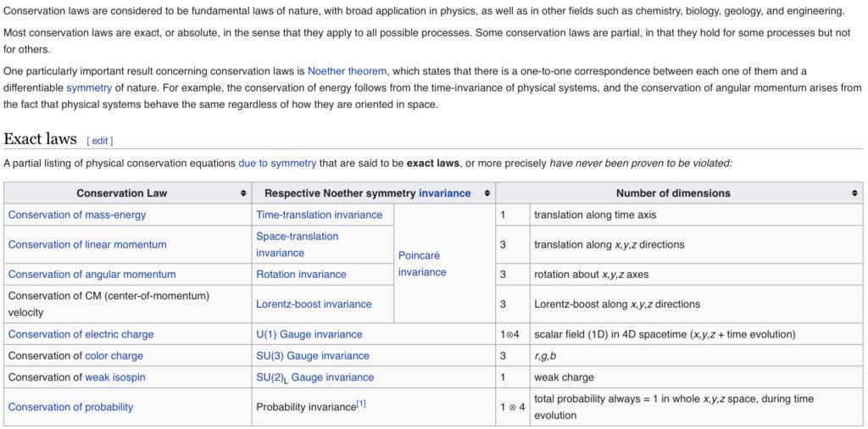Screen dimensions: 868x429
Task: Open Poincaré invariance link
Action: (422, 264)
